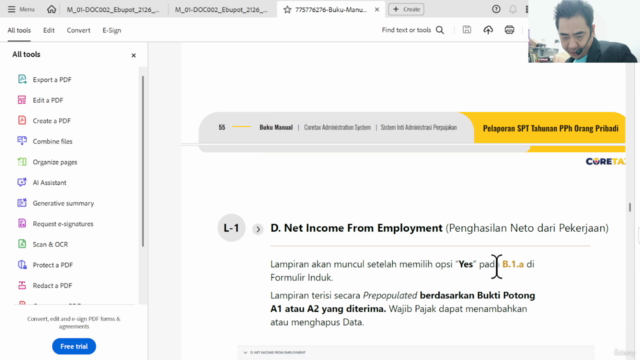Switch to second M_01-DOC002_Ebupot tab
640x360 pixels.
pos(221,9)
